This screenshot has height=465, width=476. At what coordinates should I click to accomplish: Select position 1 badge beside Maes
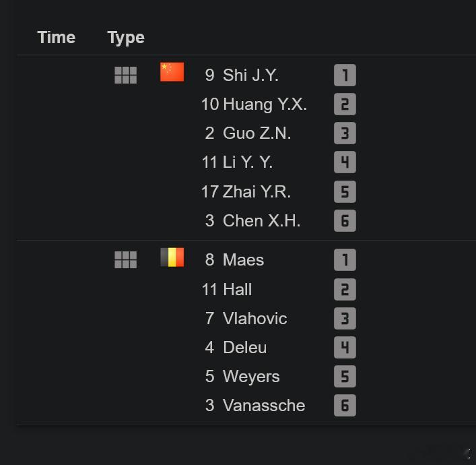[345, 260]
